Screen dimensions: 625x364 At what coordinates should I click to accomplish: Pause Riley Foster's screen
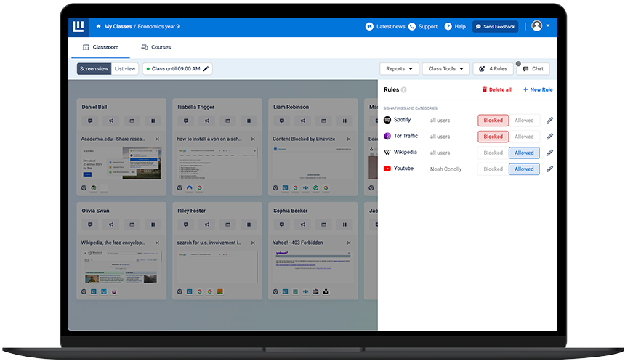pyautogui.click(x=249, y=225)
